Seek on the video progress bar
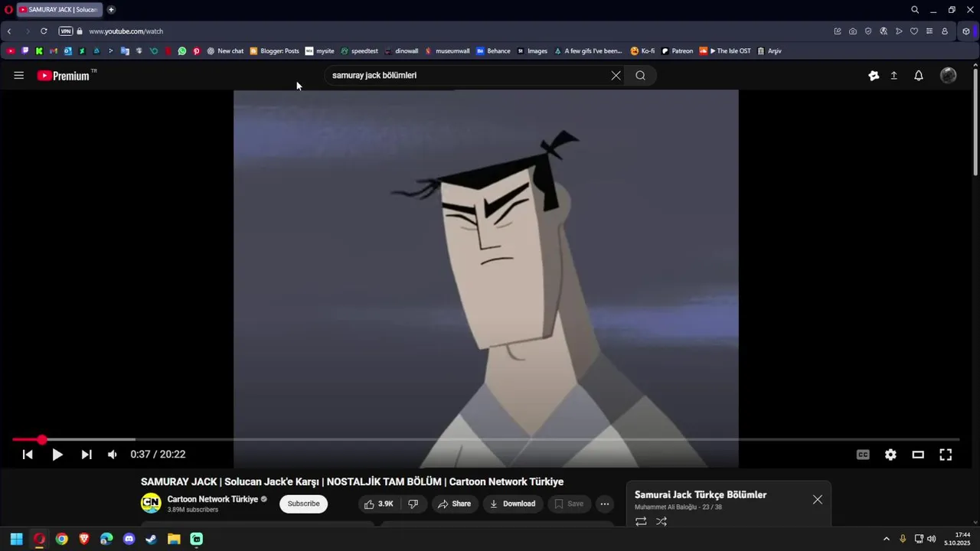The height and width of the screenshot is (551, 980). click(x=485, y=439)
